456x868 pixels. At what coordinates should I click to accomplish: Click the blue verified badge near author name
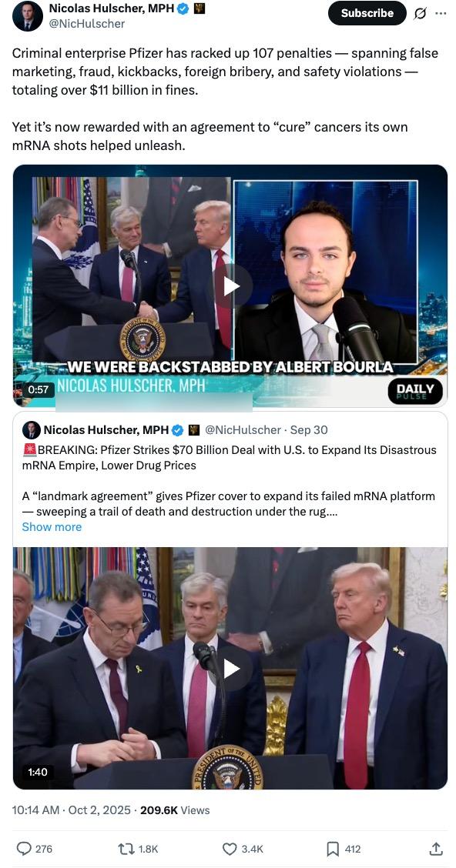coord(183,8)
